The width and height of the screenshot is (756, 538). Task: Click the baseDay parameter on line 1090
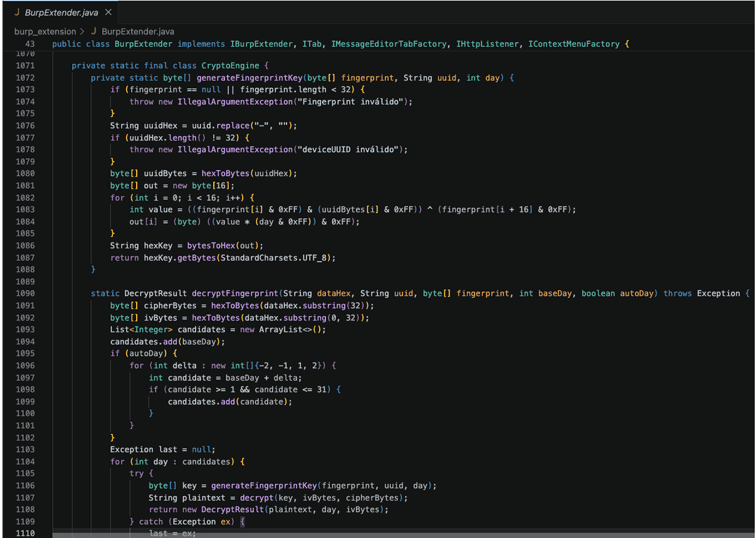tap(555, 293)
